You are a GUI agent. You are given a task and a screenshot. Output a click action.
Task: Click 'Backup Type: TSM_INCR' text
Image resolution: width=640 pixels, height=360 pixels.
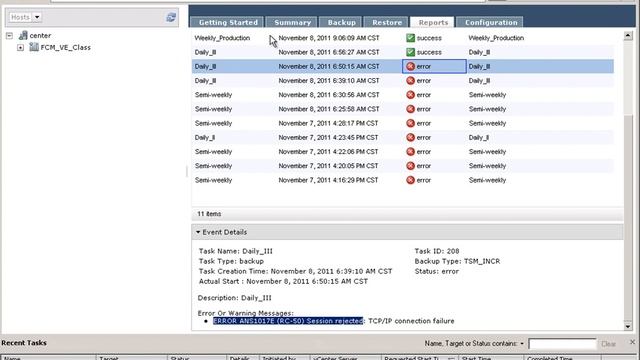[x=457, y=261]
